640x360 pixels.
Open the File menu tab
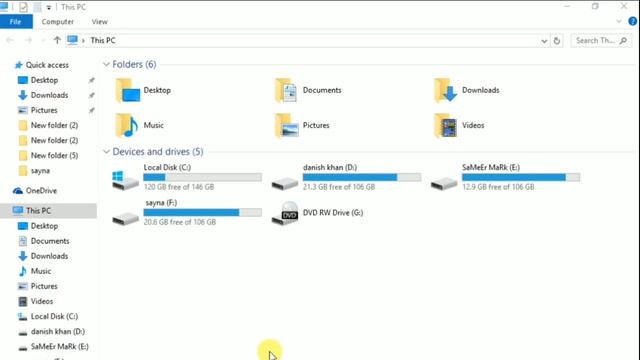tap(16, 22)
